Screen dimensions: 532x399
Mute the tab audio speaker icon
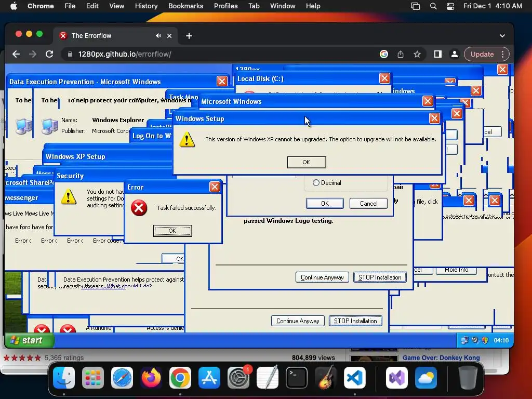(x=158, y=36)
